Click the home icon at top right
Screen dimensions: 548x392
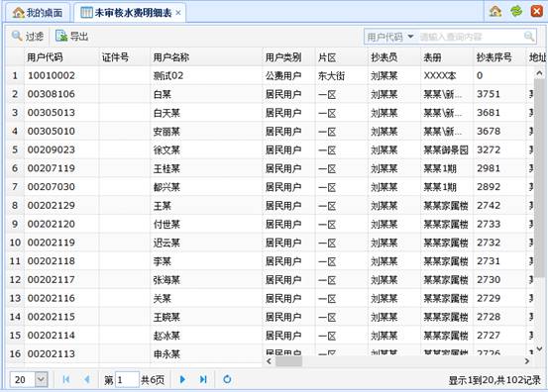click(495, 12)
